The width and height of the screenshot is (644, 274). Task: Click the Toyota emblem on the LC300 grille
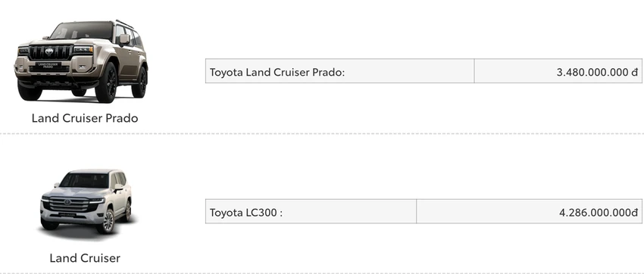click(x=67, y=202)
